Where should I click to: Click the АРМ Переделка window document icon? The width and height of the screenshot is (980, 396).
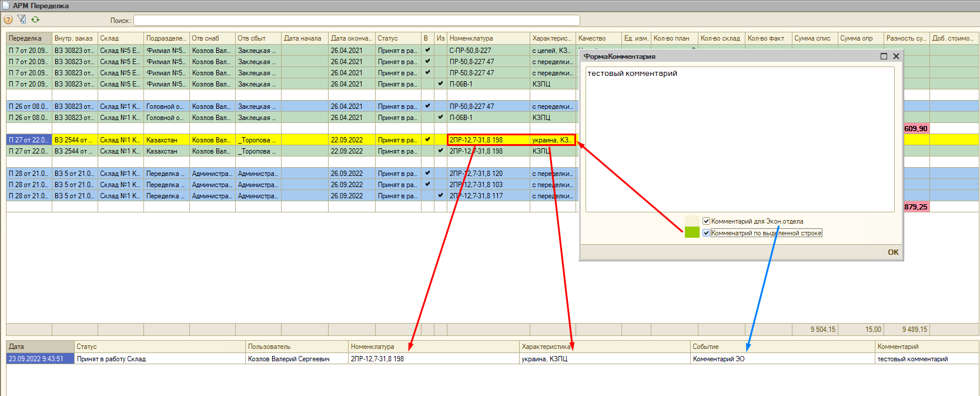pyautogui.click(x=6, y=5)
